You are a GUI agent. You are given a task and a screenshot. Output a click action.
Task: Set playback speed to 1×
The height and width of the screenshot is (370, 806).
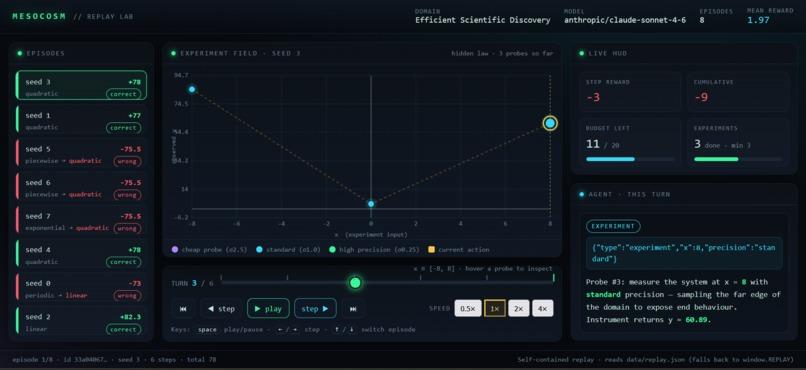tap(495, 309)
